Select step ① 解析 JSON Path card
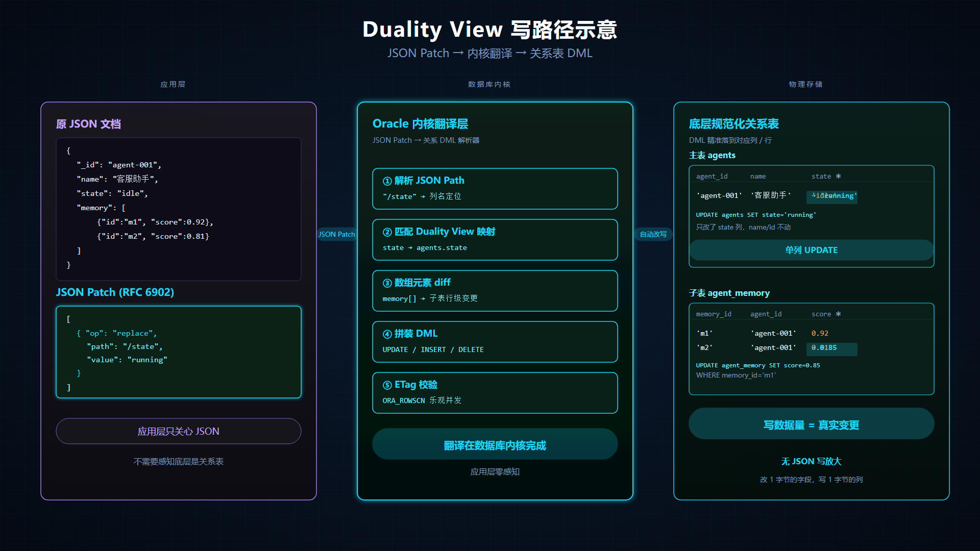This screenshot has height=551, width=980. click(x=495, y=189)
